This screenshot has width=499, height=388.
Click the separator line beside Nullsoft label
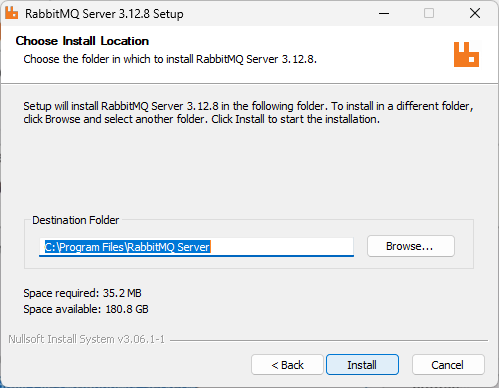tap(329, 340)
